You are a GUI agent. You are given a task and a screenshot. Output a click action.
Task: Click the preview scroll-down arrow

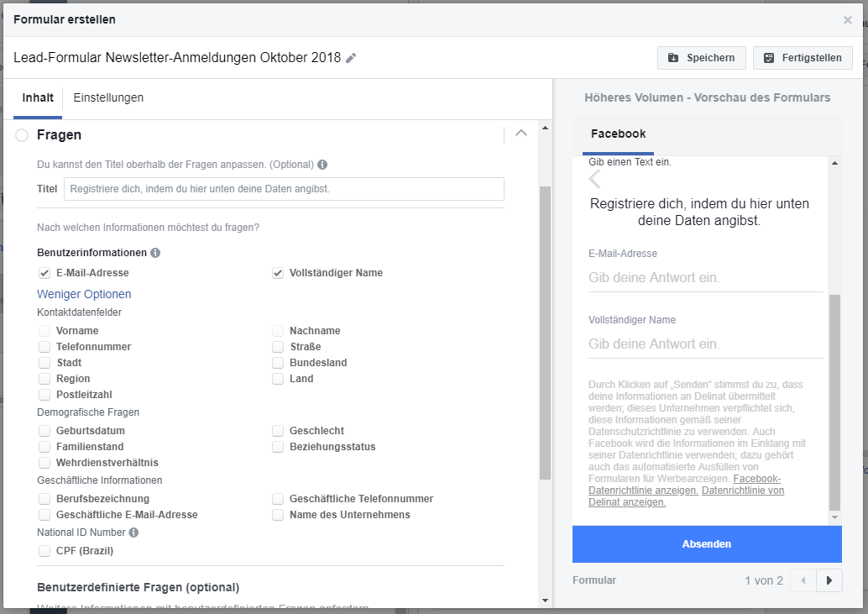pyautogui.click(x=834, y=517)
